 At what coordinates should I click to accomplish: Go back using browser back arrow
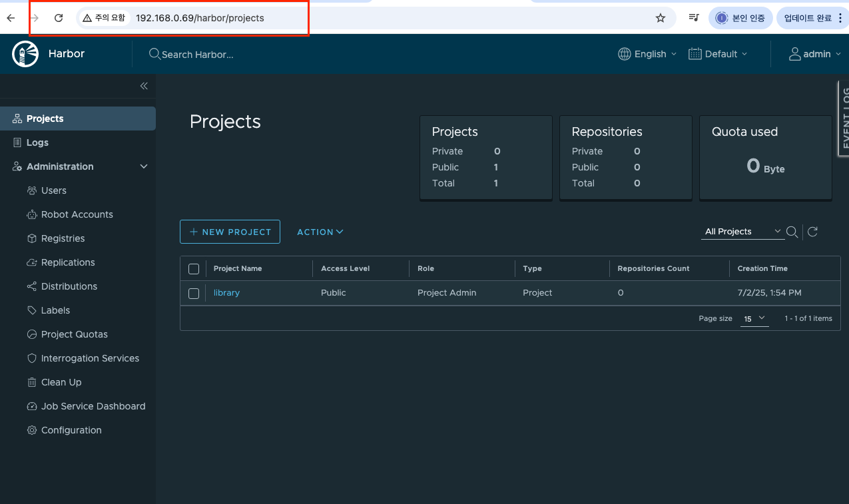point(11,18)
